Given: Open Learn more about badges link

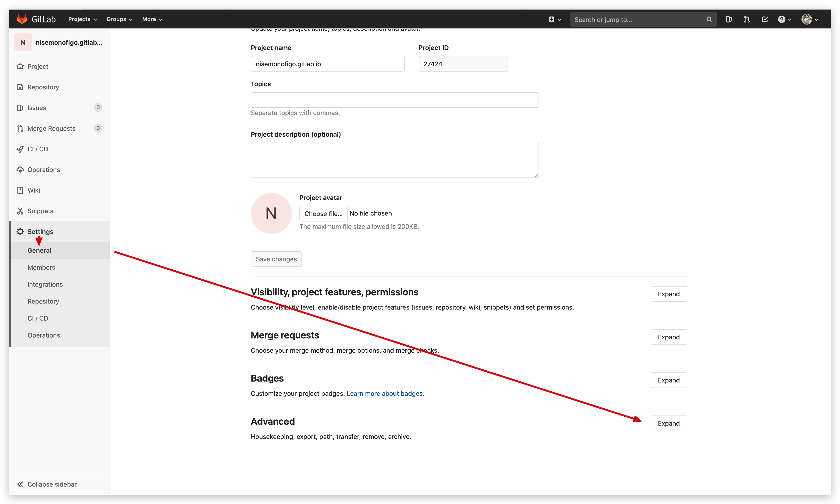Looking at the screenshot, I should [x=385, y=394].
